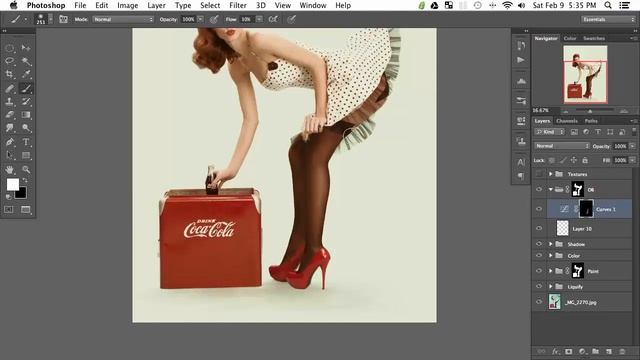The height and width of the screenshot is (360, 640).
Task: Hide the Shadow group
Action: (x=539, y=244)
